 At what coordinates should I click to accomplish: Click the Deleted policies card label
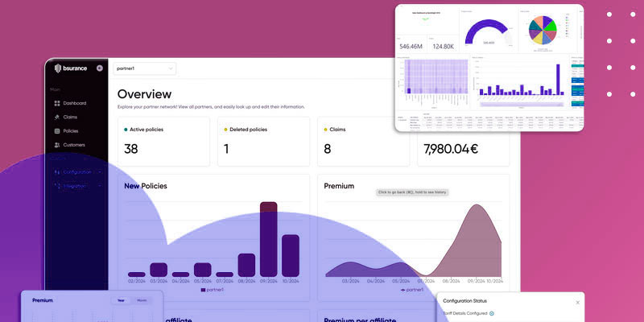pos(248,130)
